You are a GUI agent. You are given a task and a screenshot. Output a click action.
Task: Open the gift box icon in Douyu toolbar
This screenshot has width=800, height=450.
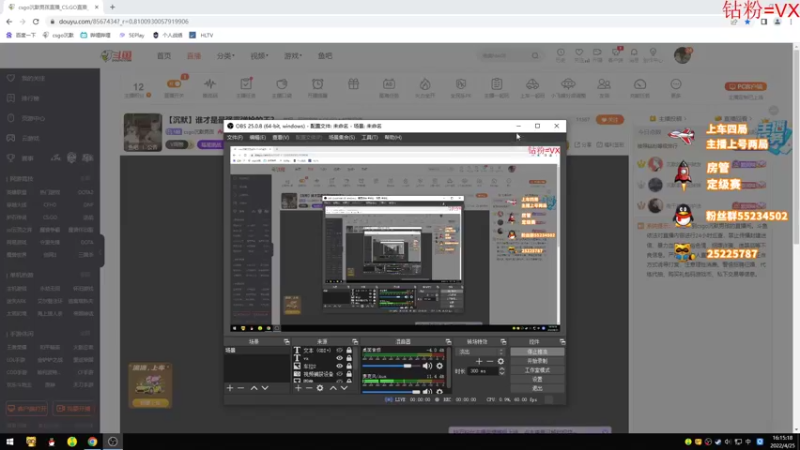[x=353, y=84]
